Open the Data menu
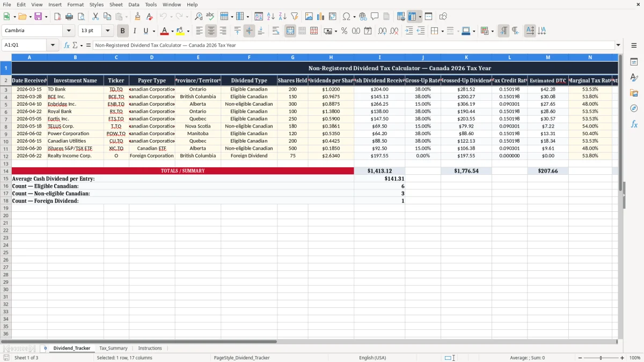The image size is (644, 362). (134, 4)
